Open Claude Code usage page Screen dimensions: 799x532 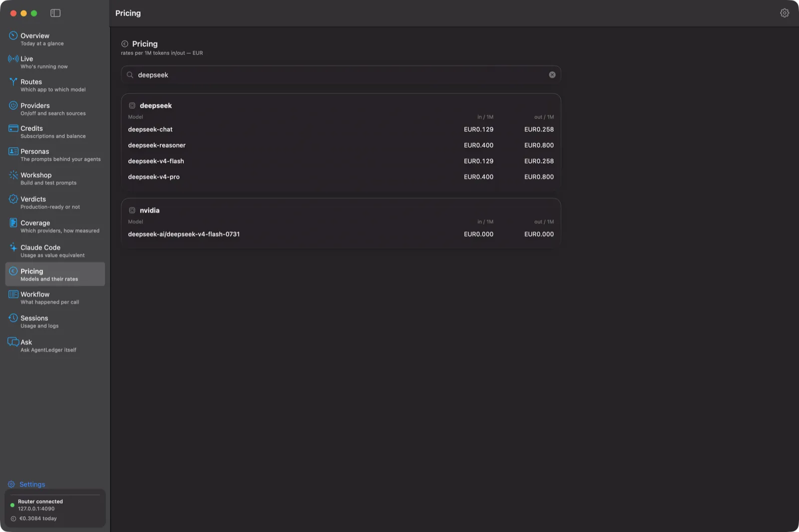[x=55, y=251]
